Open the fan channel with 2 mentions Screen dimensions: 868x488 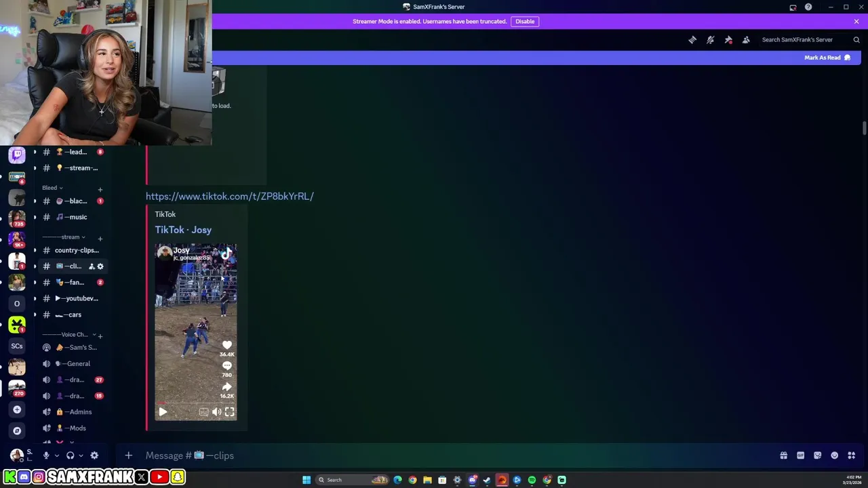click(x=73, y=282)
